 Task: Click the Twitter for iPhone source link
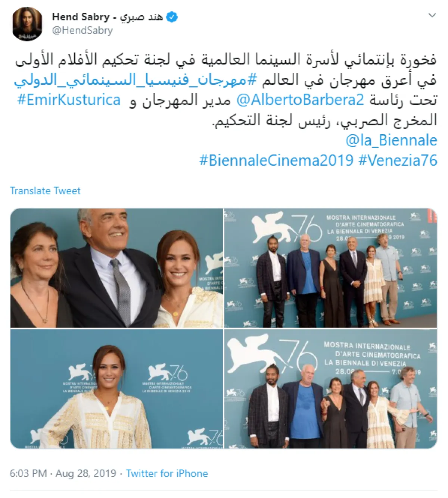[167, 473]
